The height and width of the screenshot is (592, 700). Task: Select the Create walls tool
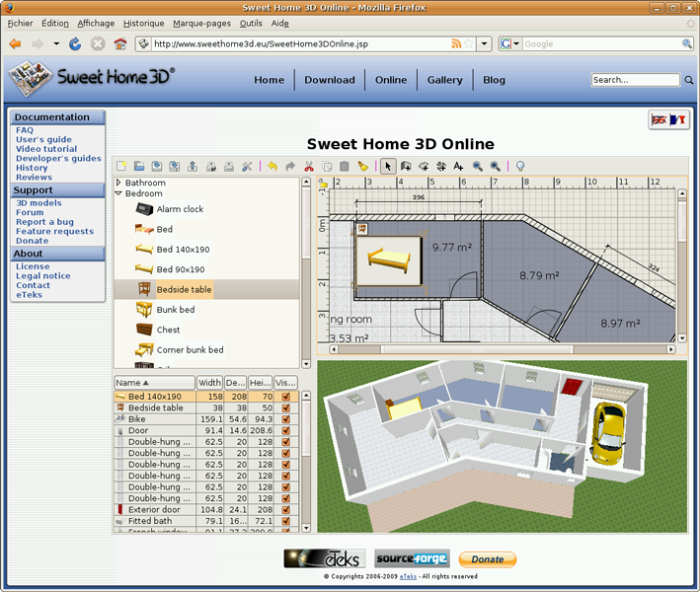tap(406, 167)
